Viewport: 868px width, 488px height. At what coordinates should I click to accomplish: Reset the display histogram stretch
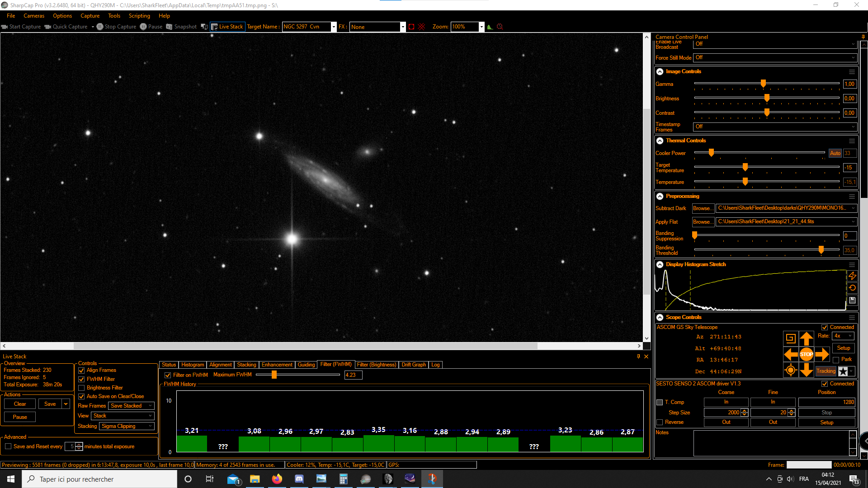coord(852,288)
